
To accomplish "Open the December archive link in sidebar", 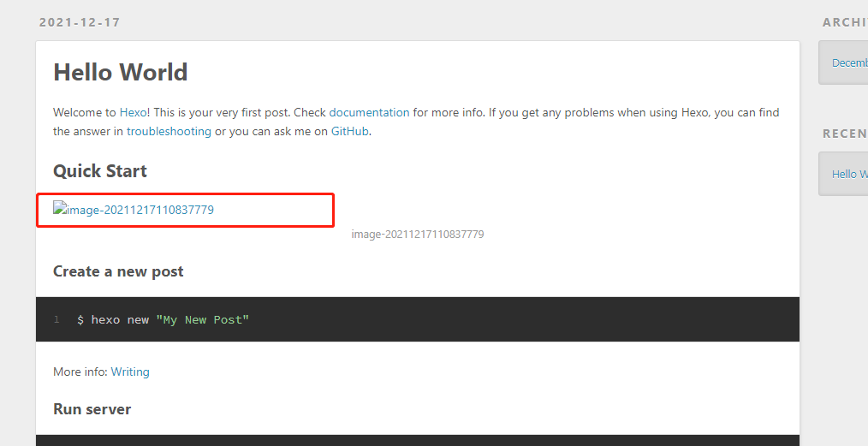I will 850,63.
